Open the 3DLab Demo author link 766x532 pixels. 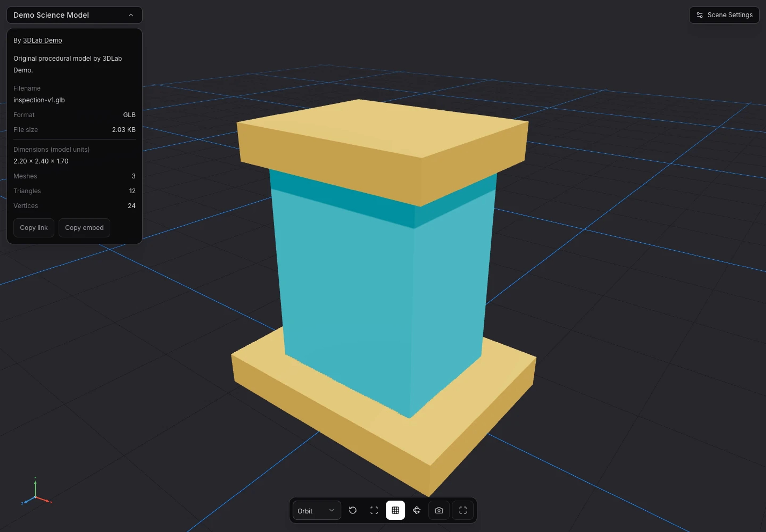pos(42,40)
